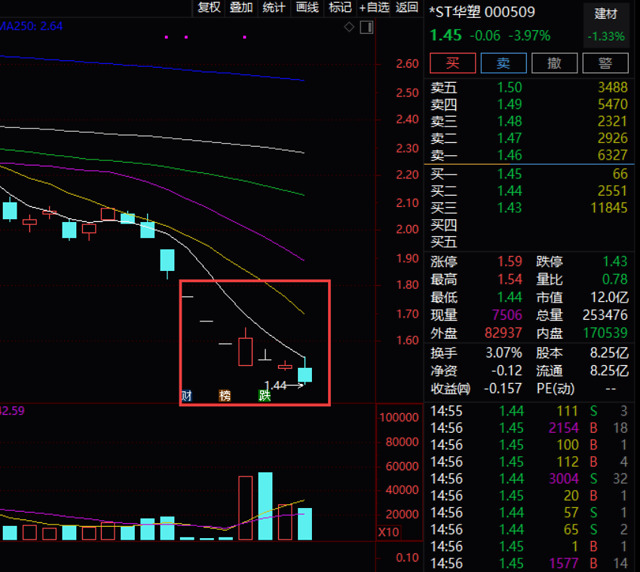Click the orange 榜 marker on chart
640x572 pixels.
pos(224,395)
